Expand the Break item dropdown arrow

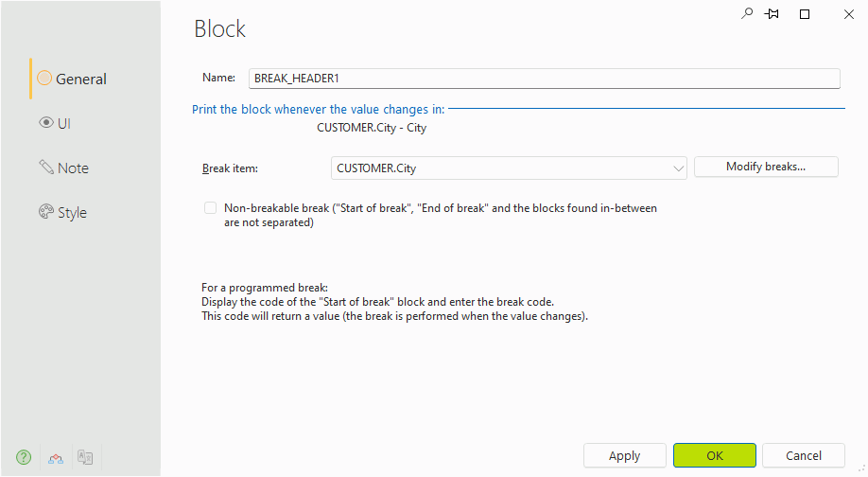pos(678,168)
